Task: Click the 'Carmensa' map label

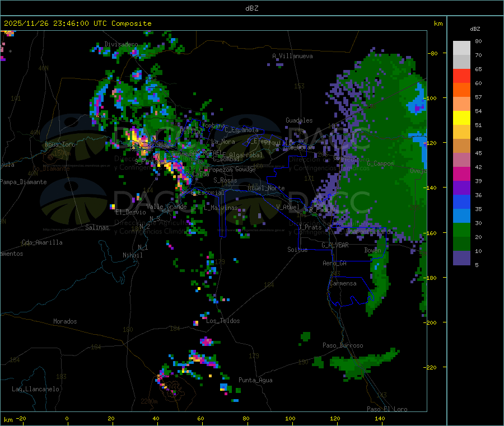Action: (343, 283)
